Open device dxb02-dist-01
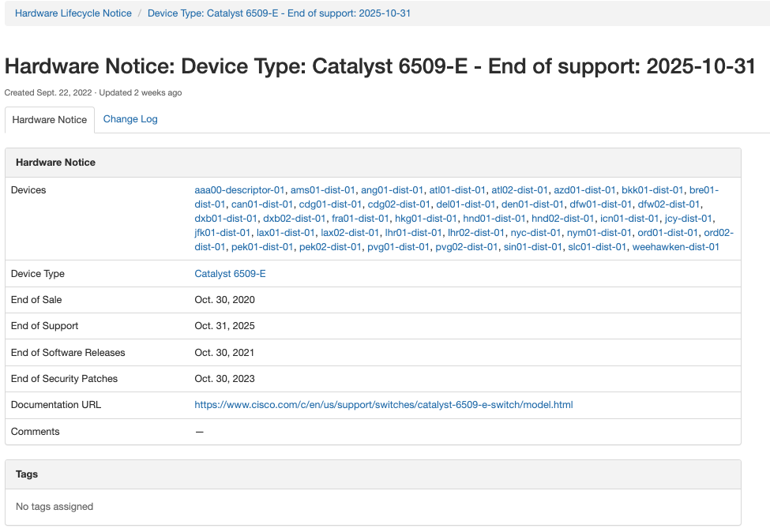The image size is (770, 532). (294, 219)
